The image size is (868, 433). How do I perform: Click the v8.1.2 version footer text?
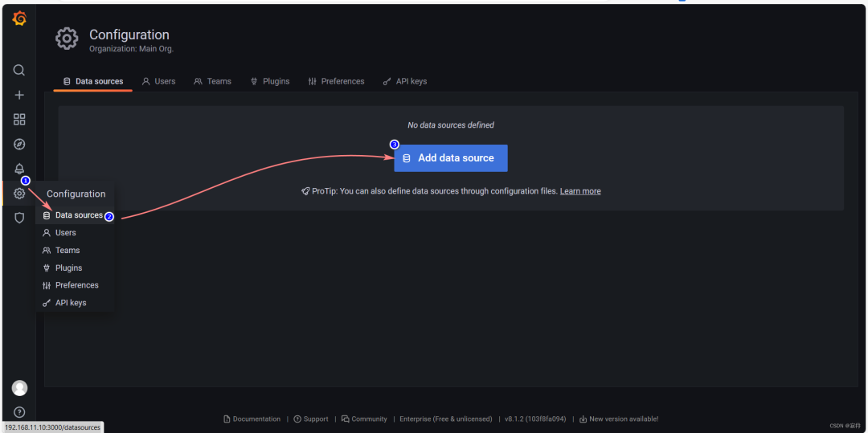coord(536,419)
